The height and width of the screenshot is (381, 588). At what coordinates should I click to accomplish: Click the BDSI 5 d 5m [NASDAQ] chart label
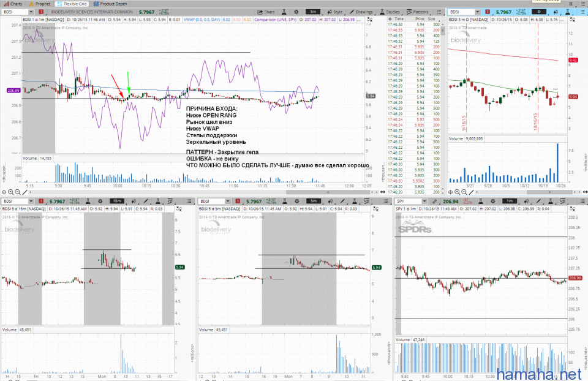pyautogui.click(x=220, y=209)
